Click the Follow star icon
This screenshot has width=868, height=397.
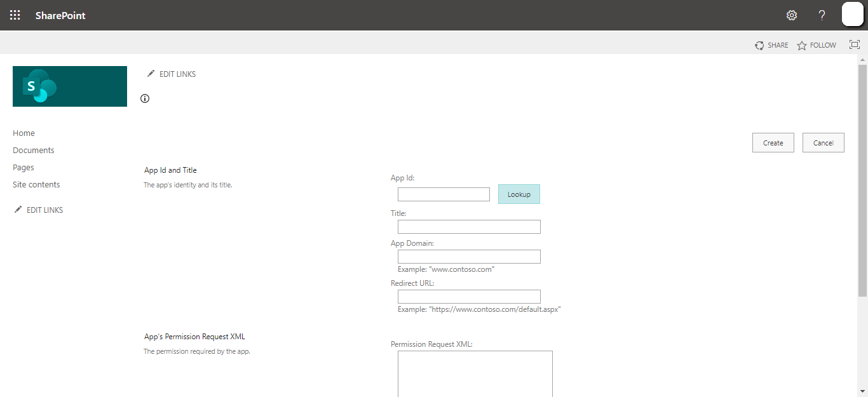click(802, 45)
